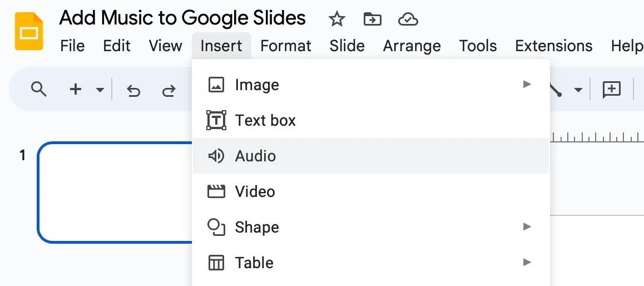Click the Text box item icon
Viewport: 644px width, 286px height.
[216, 120]
